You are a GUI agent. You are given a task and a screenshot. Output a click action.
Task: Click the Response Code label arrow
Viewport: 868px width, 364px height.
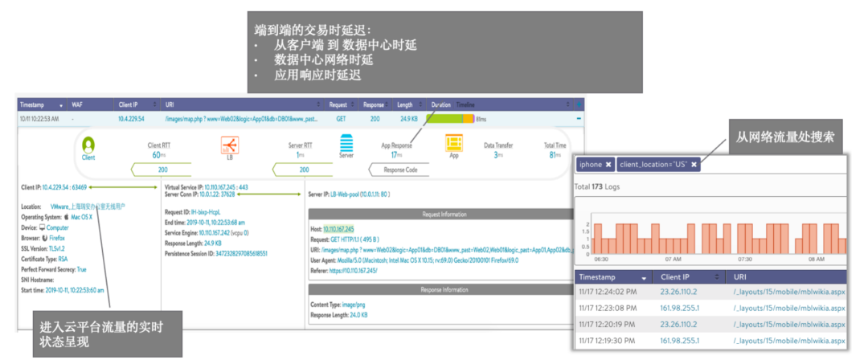[399, 170]
